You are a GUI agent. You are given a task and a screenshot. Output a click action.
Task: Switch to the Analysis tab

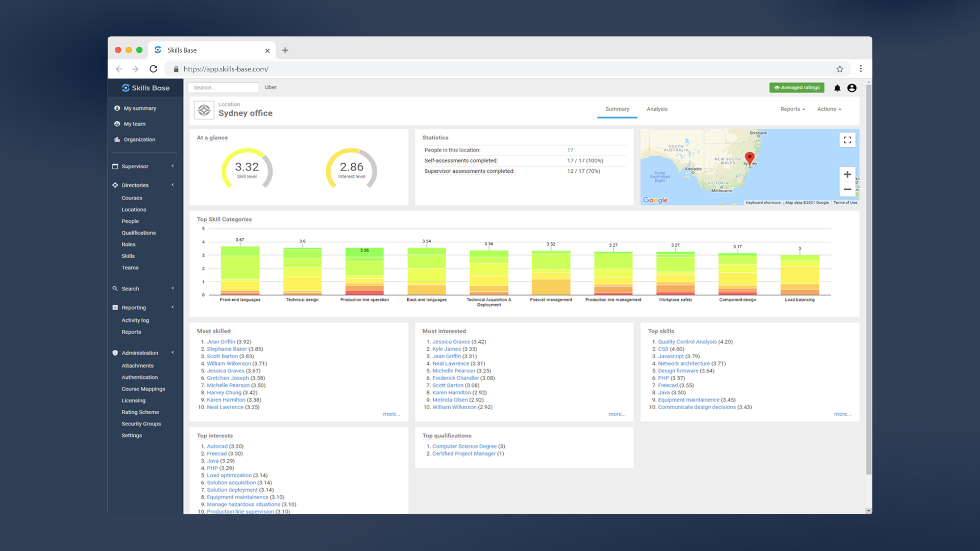[657, 109]
